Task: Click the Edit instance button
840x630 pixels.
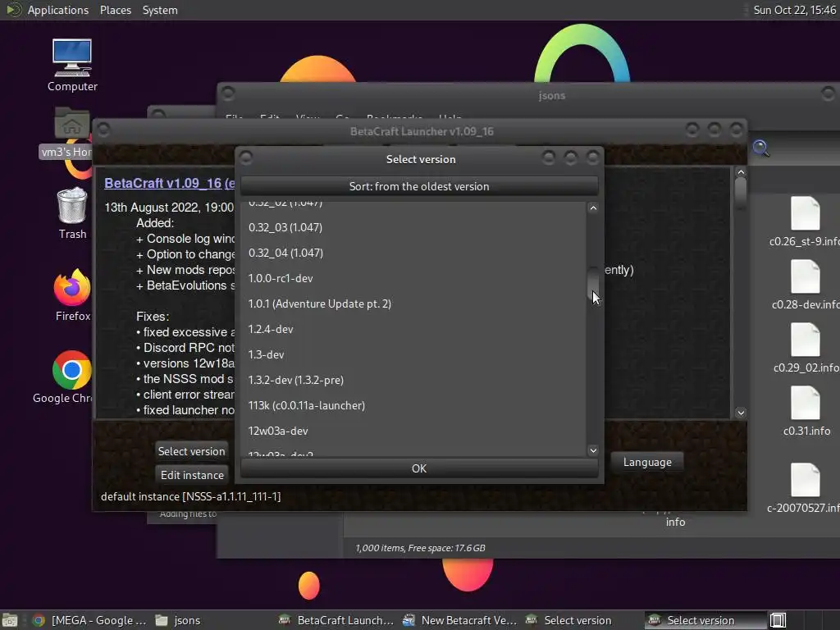Action: pyautogui.click(x=192, y=475)
